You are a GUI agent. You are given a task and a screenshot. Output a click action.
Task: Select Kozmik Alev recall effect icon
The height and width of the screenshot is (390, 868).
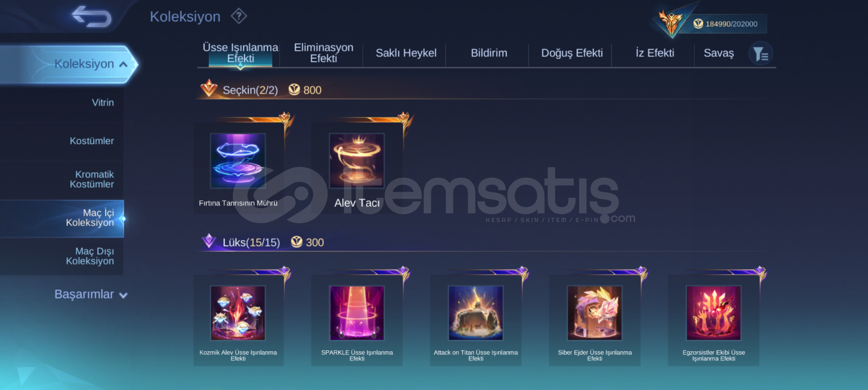238,313
